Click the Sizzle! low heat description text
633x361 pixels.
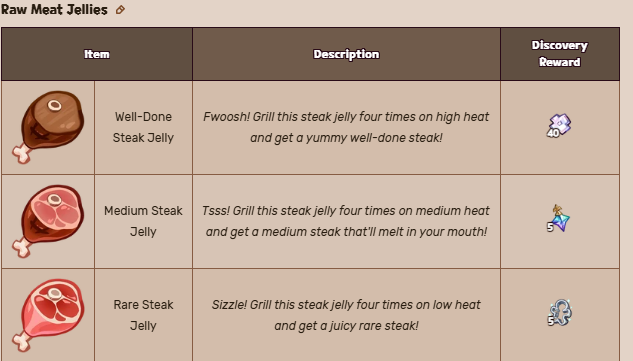point(346,315)
